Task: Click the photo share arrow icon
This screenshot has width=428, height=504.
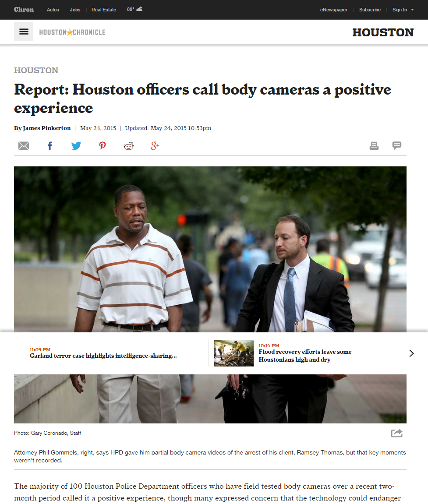Action: tap(397, 433)
